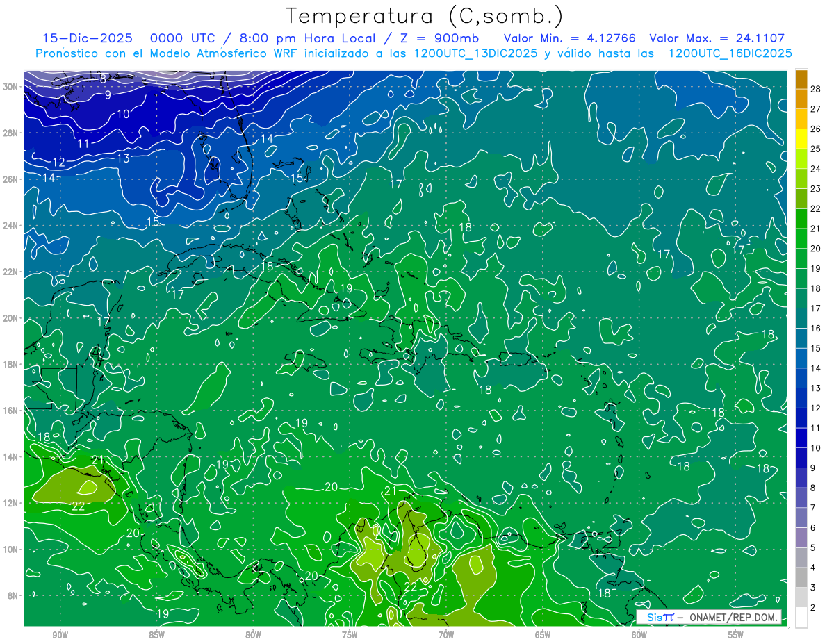Click the "8N" latitude axis label

(x=14, y=595)
